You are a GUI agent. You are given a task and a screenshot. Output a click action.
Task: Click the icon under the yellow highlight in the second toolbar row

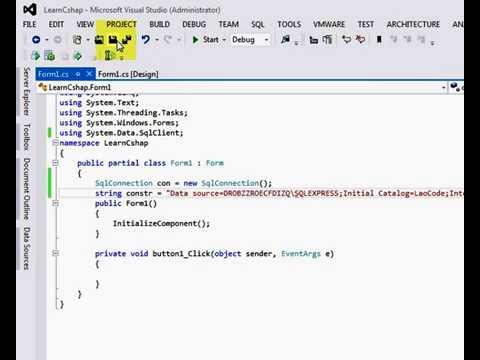point(110,55)
